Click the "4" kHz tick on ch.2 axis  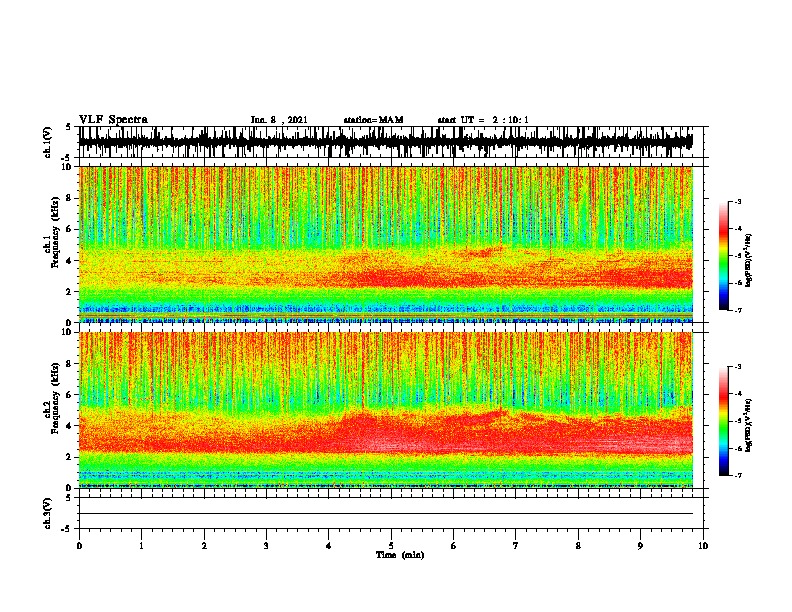coord(70,426)
